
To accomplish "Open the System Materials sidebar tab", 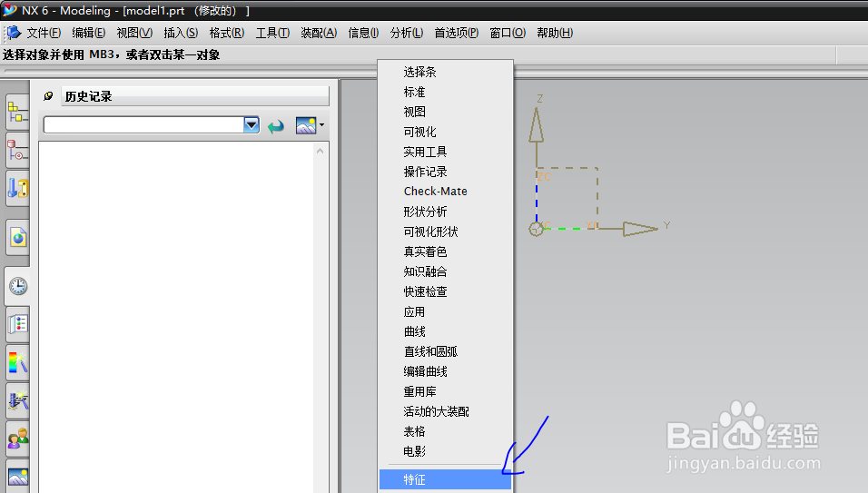I will tap(17, 324).
